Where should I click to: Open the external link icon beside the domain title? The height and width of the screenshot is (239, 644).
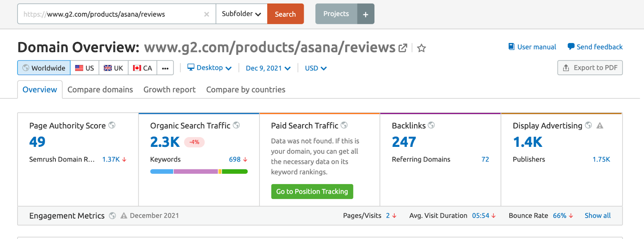click(403, 48)
